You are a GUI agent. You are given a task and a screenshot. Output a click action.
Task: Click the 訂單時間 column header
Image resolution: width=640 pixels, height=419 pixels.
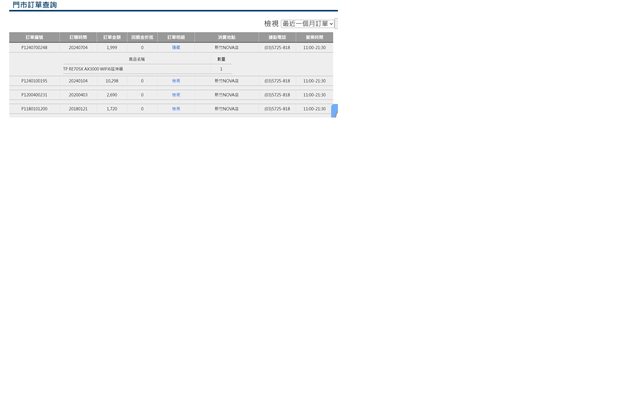pos(78,37)
